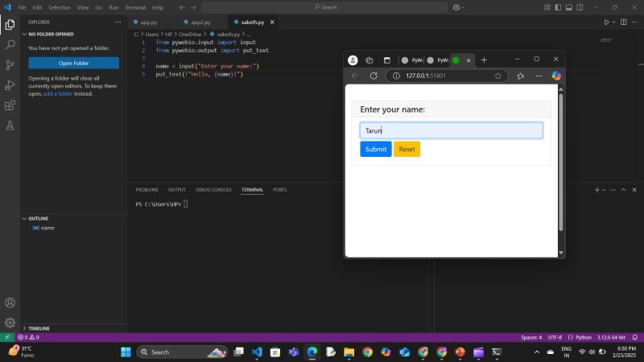
Task: Open the Terminal menu
Action: point(135,7)
